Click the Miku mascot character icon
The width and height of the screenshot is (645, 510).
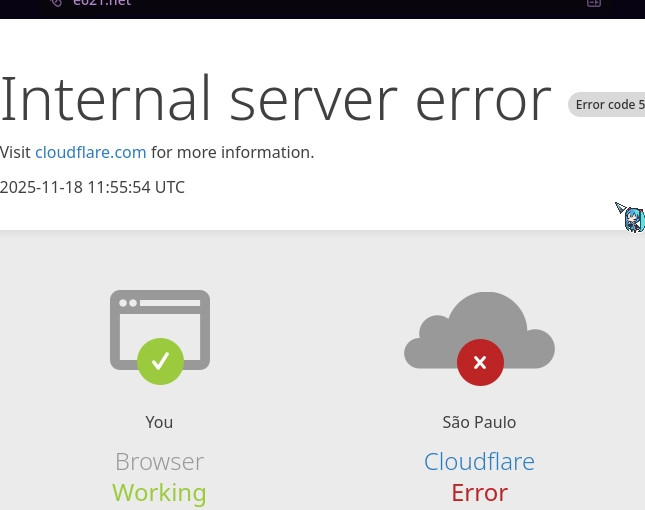point(633,218)
